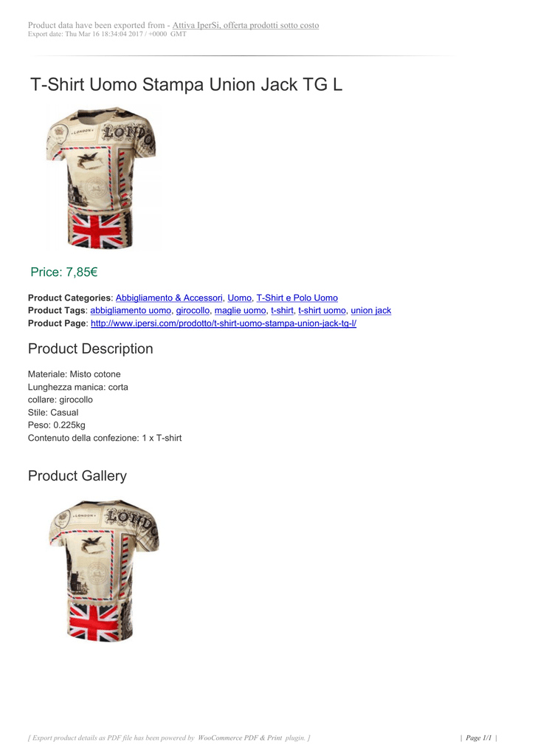This screenshot has height=756, width=535.
Task: Click the Product Description heading
Action: [90, 348]
